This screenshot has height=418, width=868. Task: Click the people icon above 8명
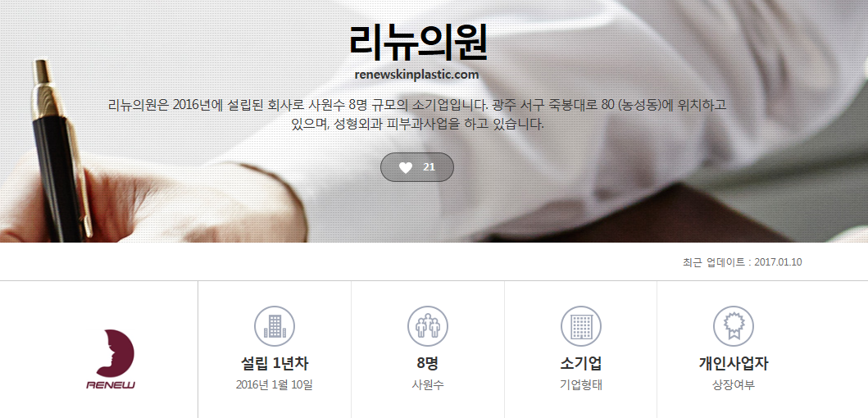428,326
